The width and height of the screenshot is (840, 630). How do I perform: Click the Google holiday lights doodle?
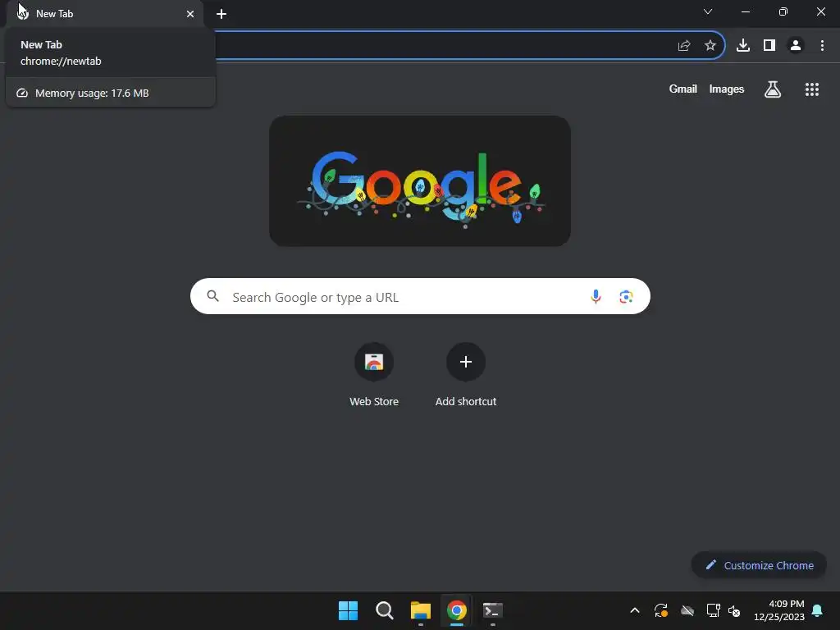[x=420, y=181]
